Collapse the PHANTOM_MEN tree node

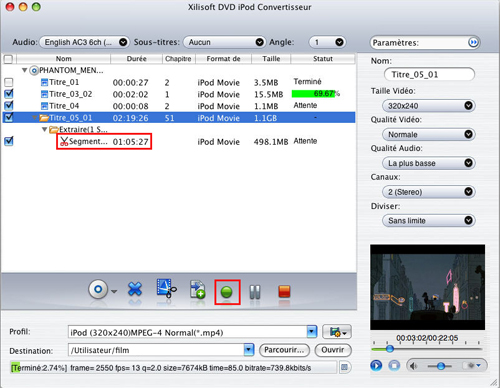pyautogui.click(x=24, y=70)
